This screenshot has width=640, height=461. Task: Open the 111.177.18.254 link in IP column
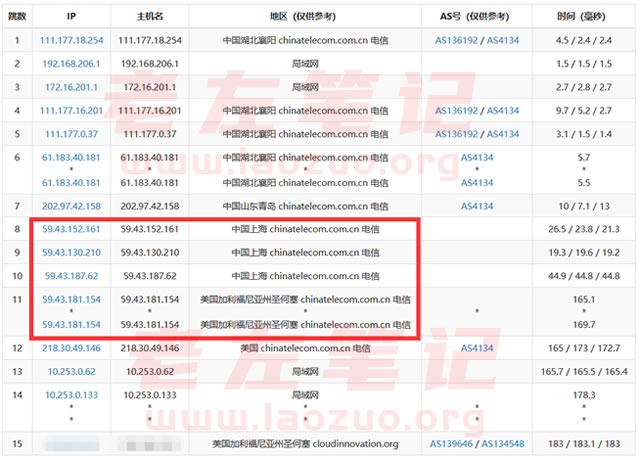[71, 40]
